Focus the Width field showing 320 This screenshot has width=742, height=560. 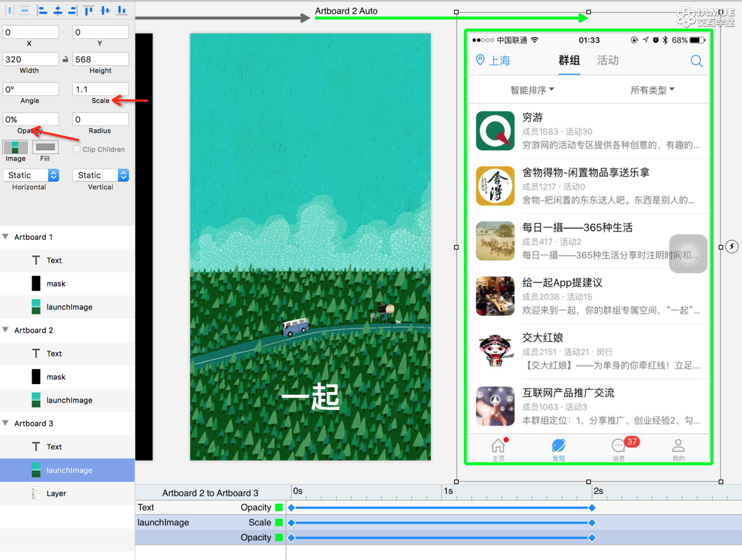click(31, 59)
